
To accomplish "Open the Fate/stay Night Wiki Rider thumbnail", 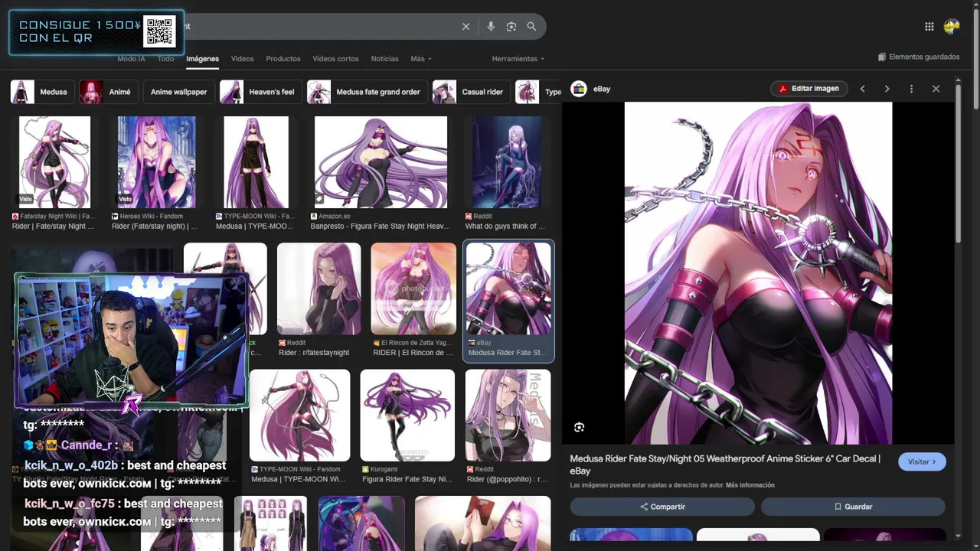I will click(x=54, y=162).
